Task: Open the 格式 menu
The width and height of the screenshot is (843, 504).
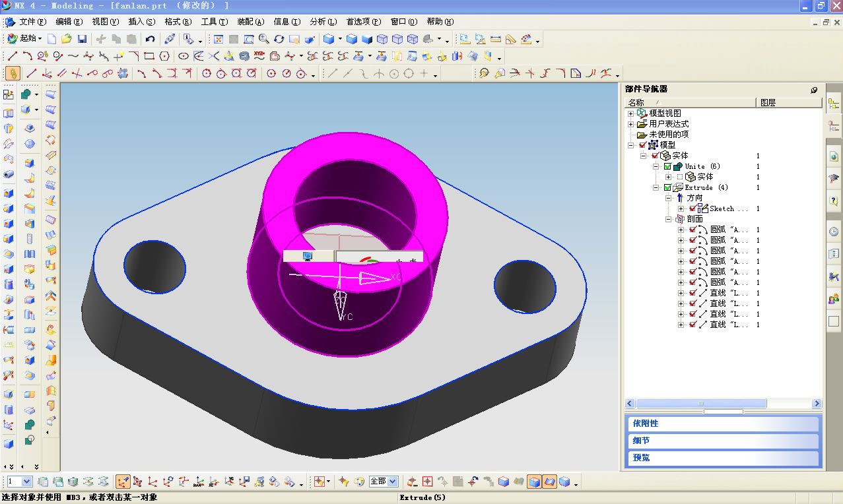Action: pyautogui.click(x=178, y=22)
